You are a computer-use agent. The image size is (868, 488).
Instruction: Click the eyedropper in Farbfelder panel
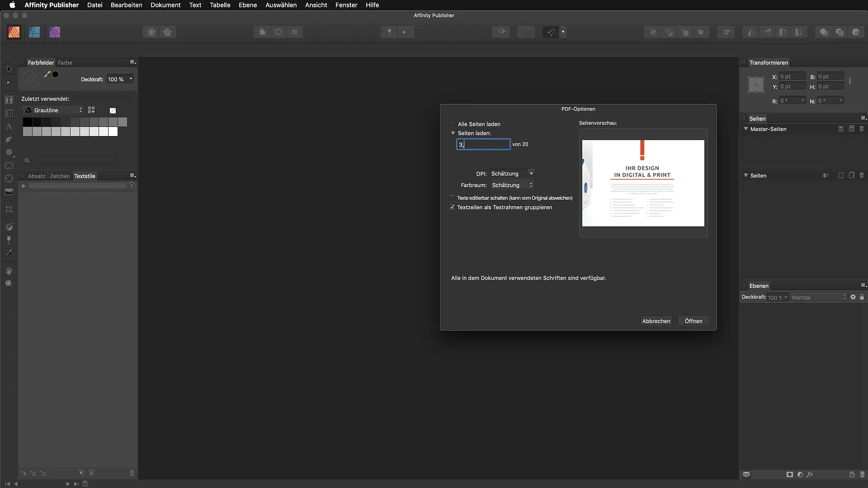point(47,75)
